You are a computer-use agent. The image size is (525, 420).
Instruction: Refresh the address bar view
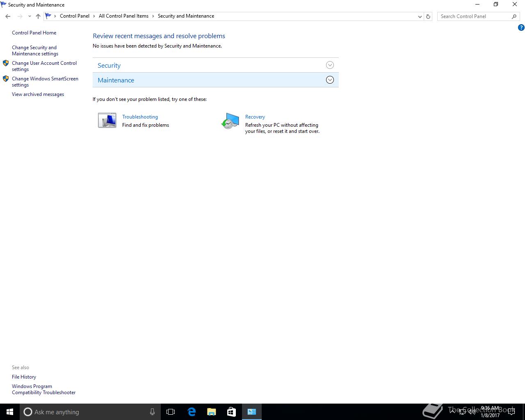point(428,16)
